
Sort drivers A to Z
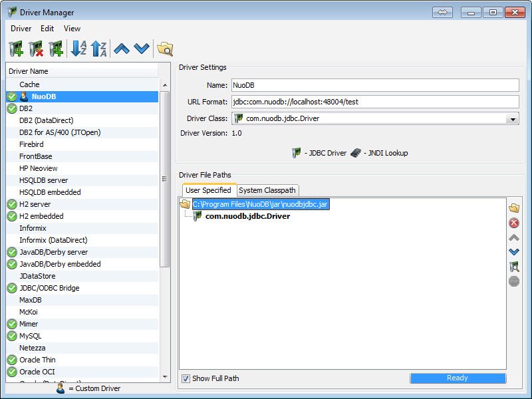click(x=78, y=49)
